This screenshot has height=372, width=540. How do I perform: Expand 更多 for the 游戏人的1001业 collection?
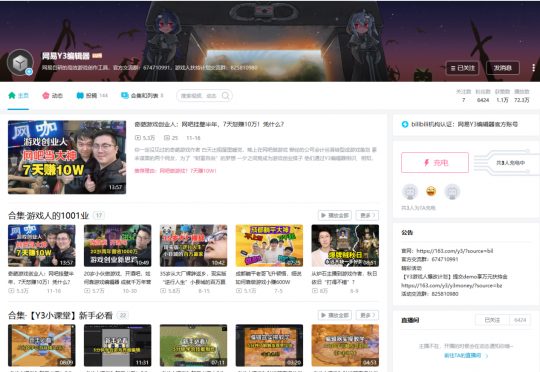(x=367, y=216)
